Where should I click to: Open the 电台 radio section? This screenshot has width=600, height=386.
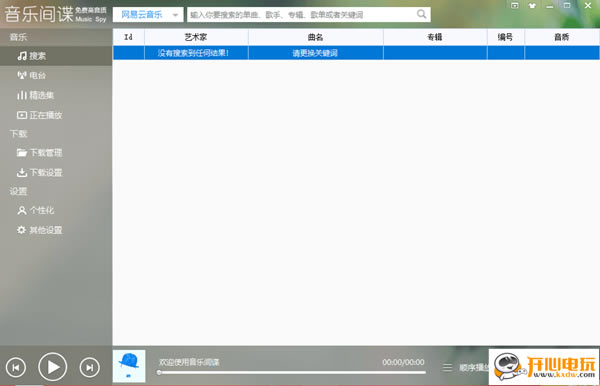coord(31,75)
